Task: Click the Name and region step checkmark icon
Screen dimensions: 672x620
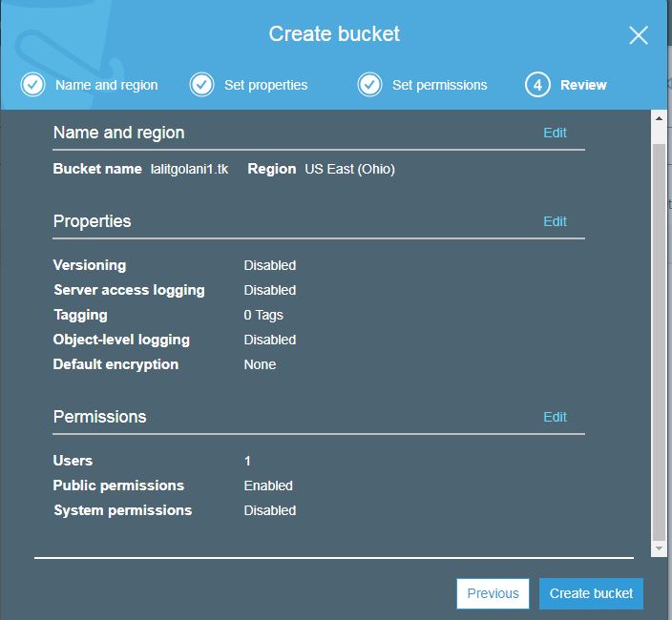Action: tap(32, 84)
